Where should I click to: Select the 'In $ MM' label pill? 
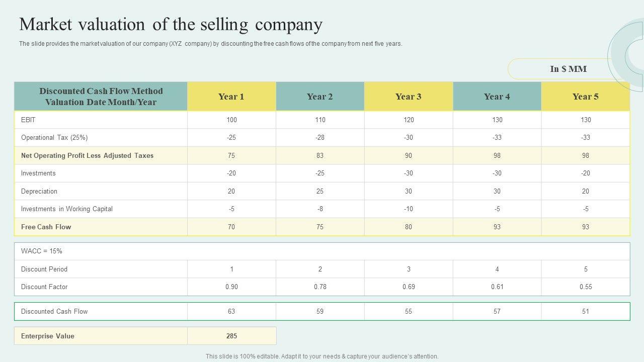pyautogui.click(x=568, y=69)
